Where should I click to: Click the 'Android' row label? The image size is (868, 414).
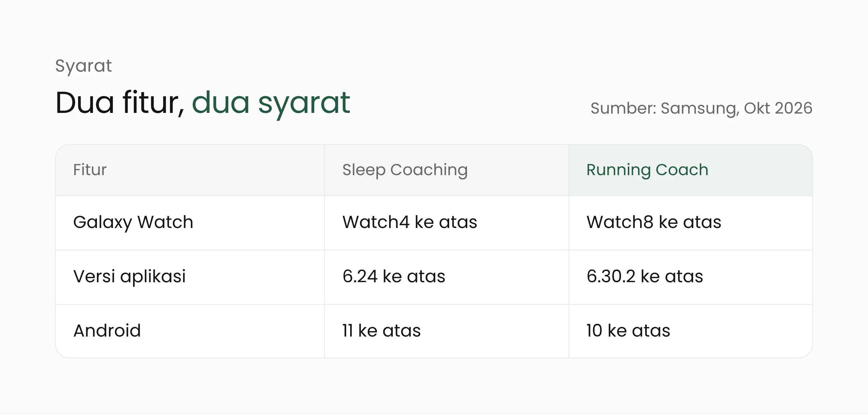[107, 330]
